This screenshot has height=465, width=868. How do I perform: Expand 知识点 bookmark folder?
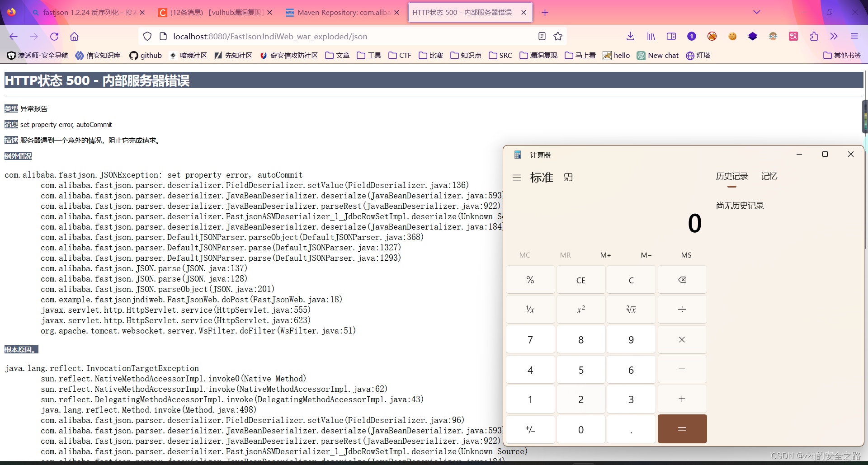pyautogui.click(x=466, y=56)
